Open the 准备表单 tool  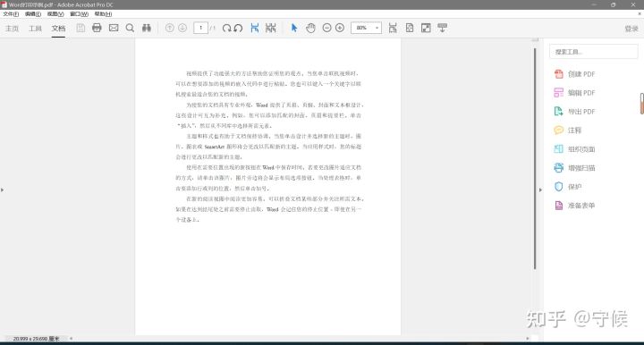pos(574,206)
